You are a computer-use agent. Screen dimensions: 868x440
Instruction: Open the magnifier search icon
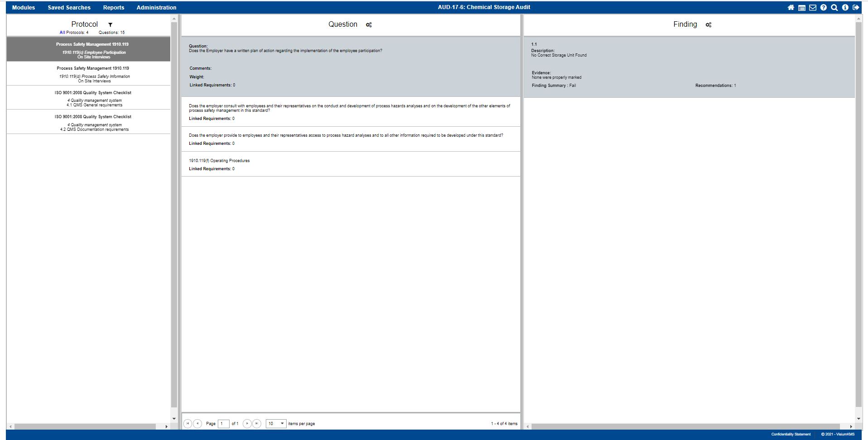pos(834,8)
